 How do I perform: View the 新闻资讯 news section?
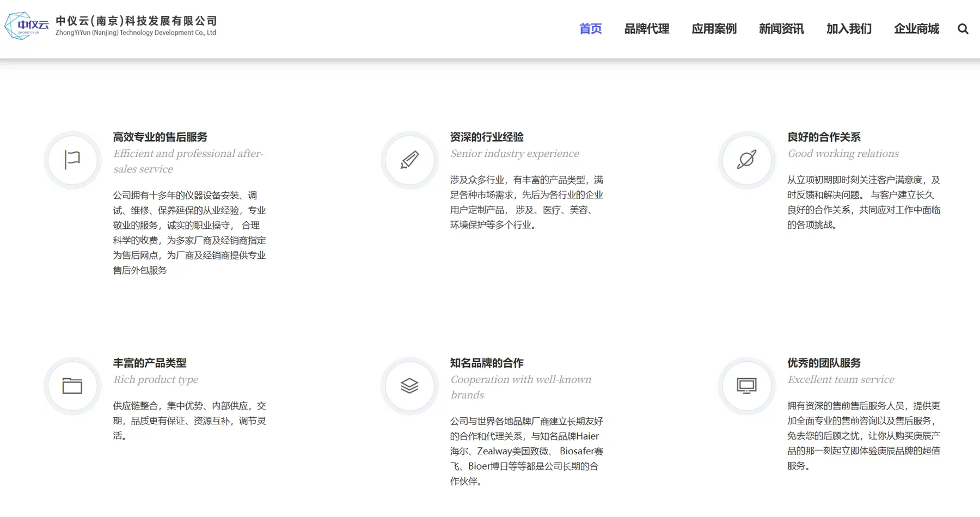coord(781,29)
